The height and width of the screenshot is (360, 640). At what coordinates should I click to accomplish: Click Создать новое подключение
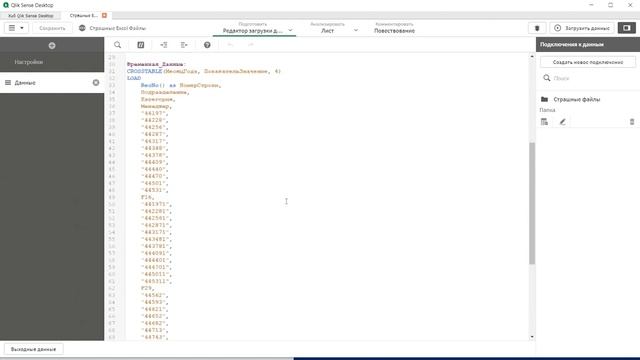click(588, 62)
